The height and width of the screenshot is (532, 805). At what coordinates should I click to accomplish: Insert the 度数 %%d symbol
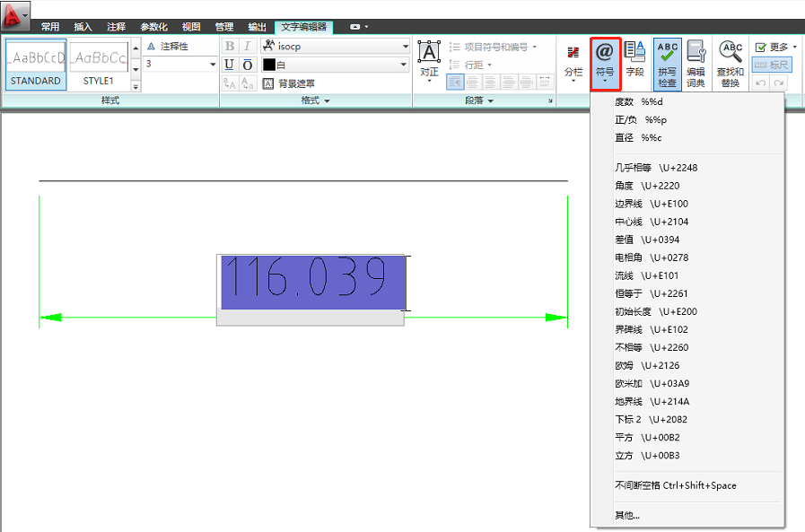click(687, 102)
